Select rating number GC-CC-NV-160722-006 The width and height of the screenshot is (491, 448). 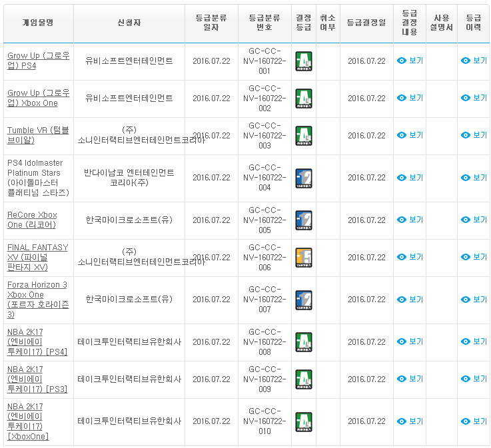click(264, 257)
